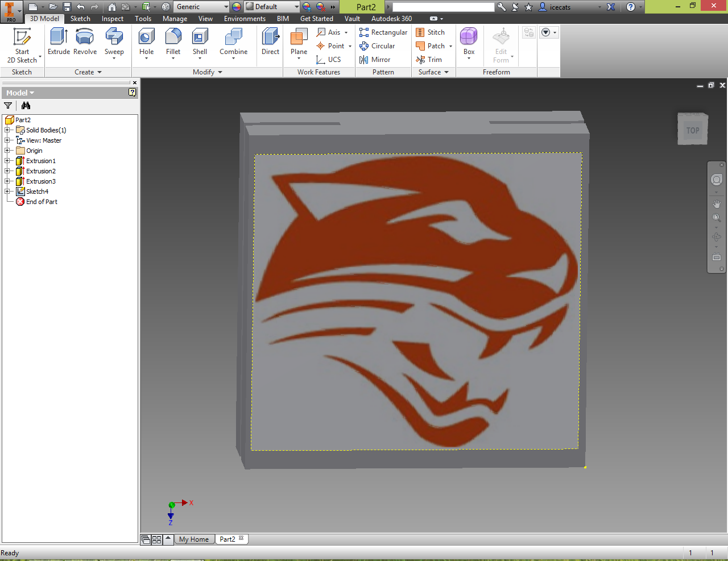Toggle the model browser filter icon
The image size is (728, 561).
(8, 106)
